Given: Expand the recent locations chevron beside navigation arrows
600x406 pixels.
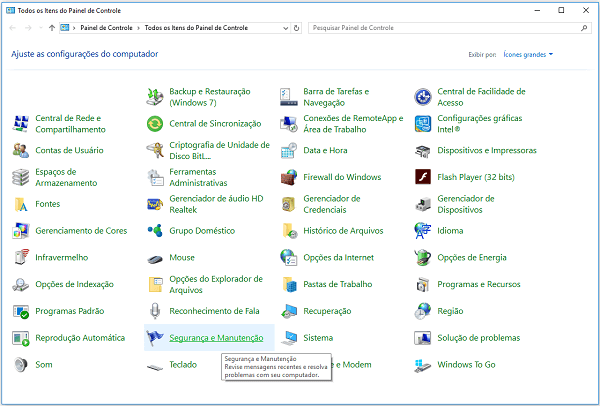Looking at the screenshot, I should [x=39, y=29].
